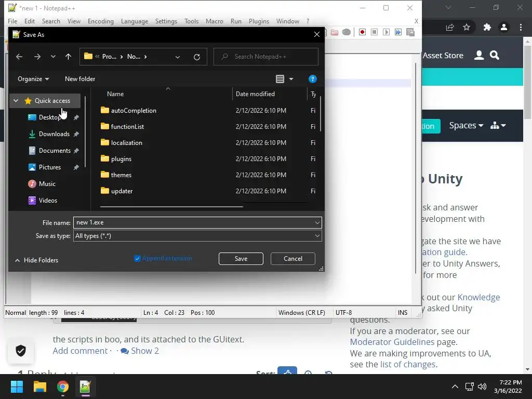Open Chrome from the taskbar

pyautogui.click(x=62, y=387)
